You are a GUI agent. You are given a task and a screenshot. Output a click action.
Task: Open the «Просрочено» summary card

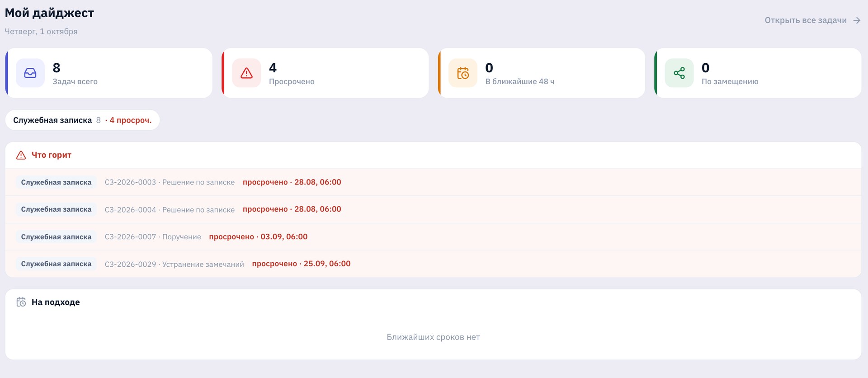pyautogui.click(x=325, y=73)
